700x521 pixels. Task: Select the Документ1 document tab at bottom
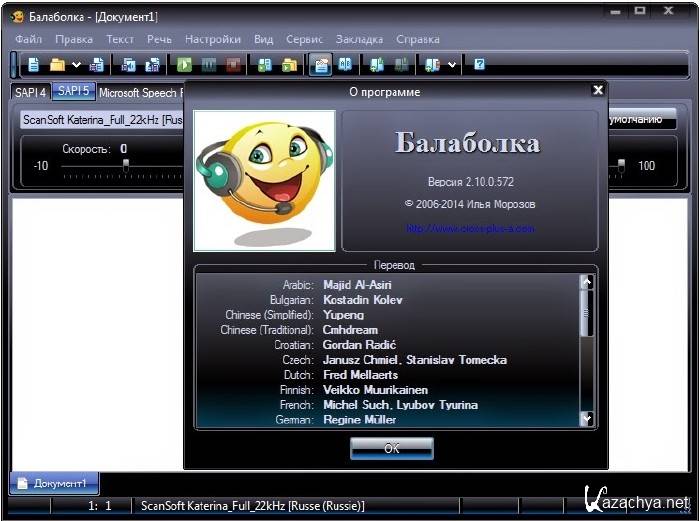[54, 483]
